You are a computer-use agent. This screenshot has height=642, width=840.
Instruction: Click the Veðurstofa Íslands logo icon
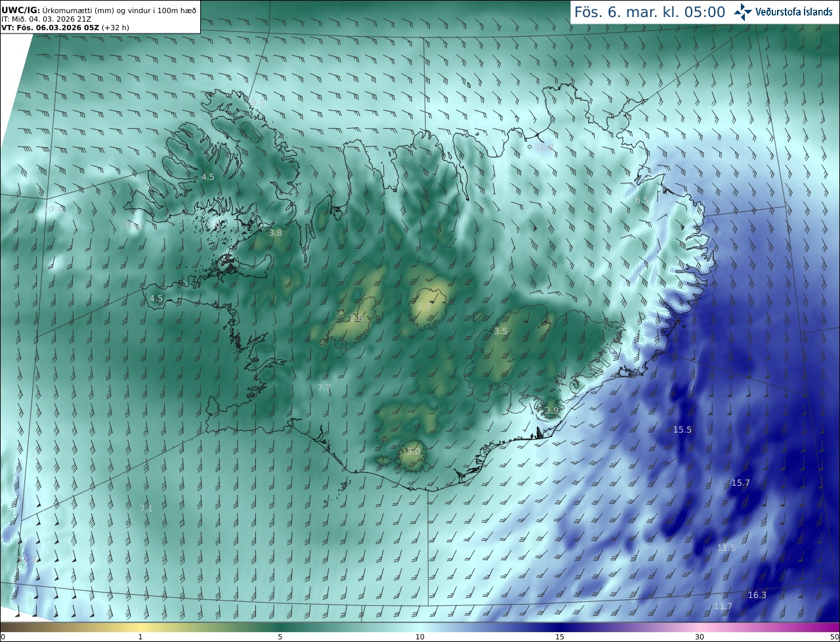point(743,12)
